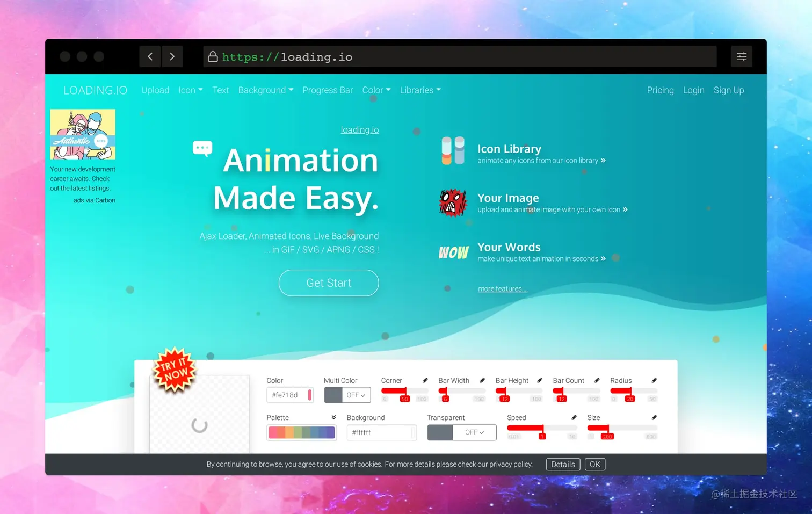
Task: Open the Upload menu item
Action: coord(155,90)
